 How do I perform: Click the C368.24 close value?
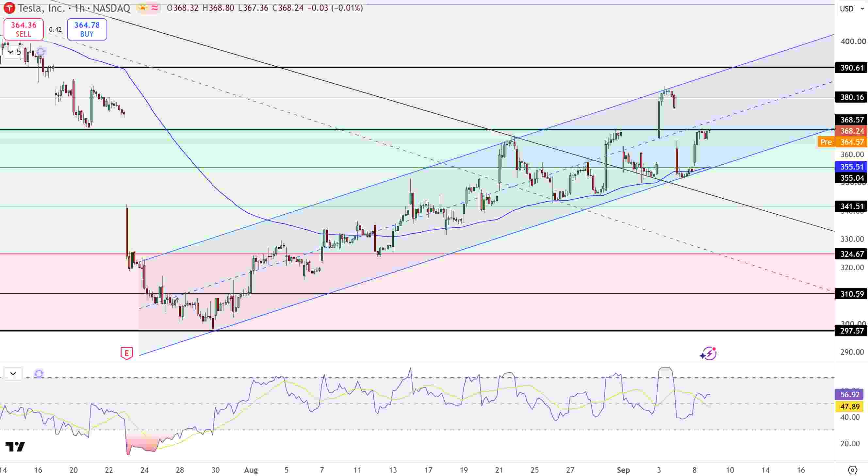(x=288, y=8)
